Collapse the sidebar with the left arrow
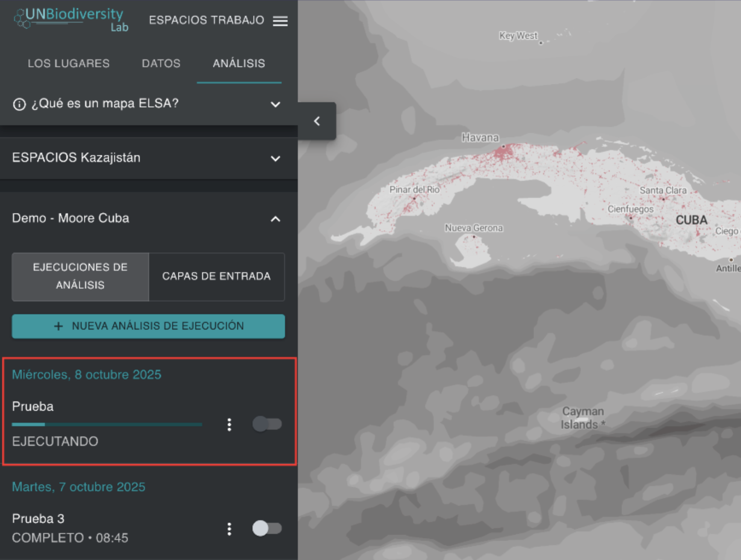741x560 pixels. point(317,121)
